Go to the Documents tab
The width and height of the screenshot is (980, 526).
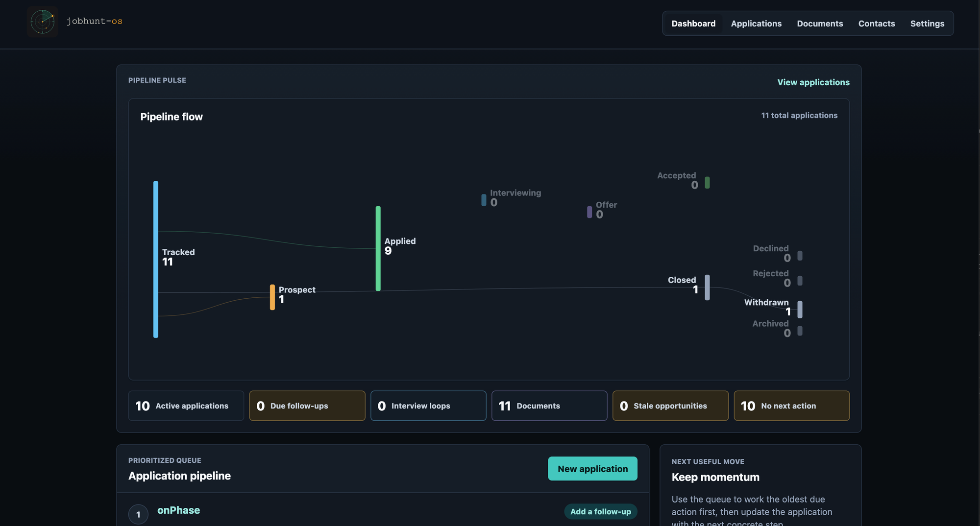pos(820,24)
